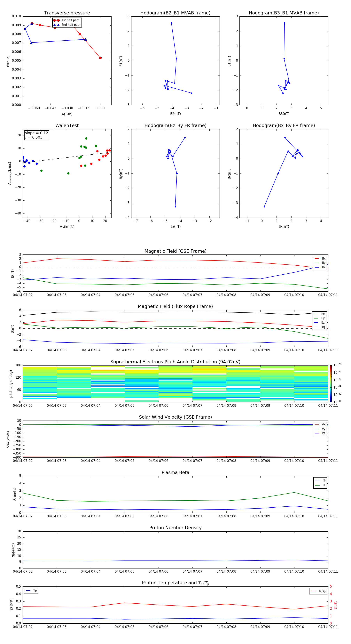
Task: Click the 'Hodogram(Bx_By FR frame)' title
Action: tap(284, 125)
